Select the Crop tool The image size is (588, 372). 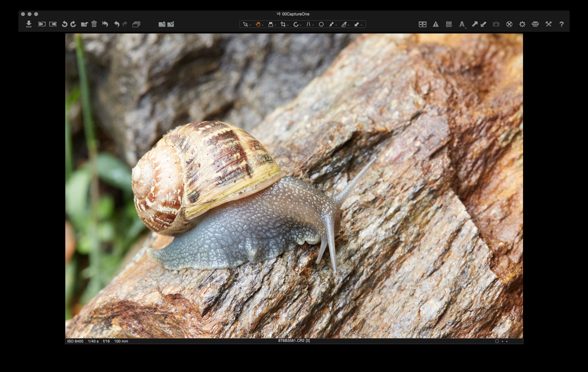point(283,24)
